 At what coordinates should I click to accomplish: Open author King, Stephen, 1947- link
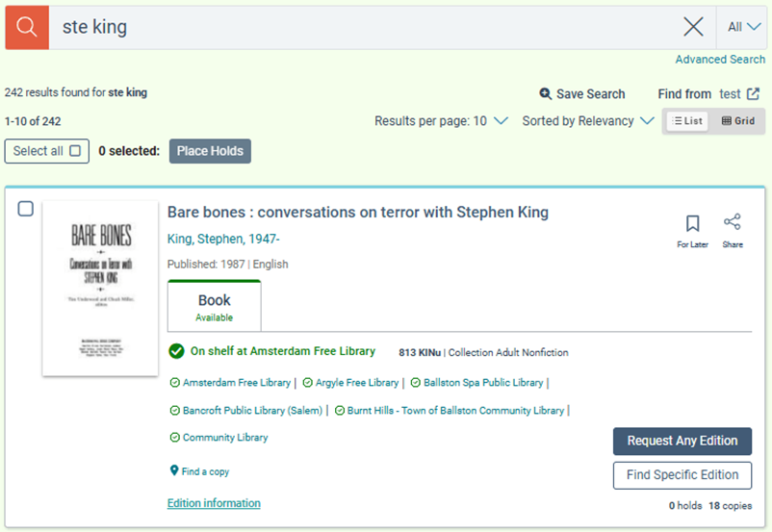click(x=223, y=240)
